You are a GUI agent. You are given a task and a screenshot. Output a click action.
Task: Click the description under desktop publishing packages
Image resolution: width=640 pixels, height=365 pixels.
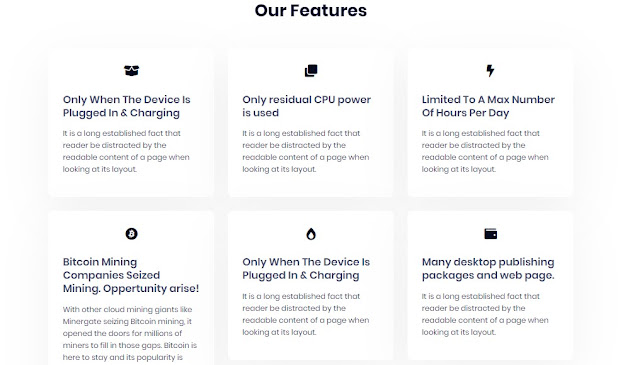485,314
